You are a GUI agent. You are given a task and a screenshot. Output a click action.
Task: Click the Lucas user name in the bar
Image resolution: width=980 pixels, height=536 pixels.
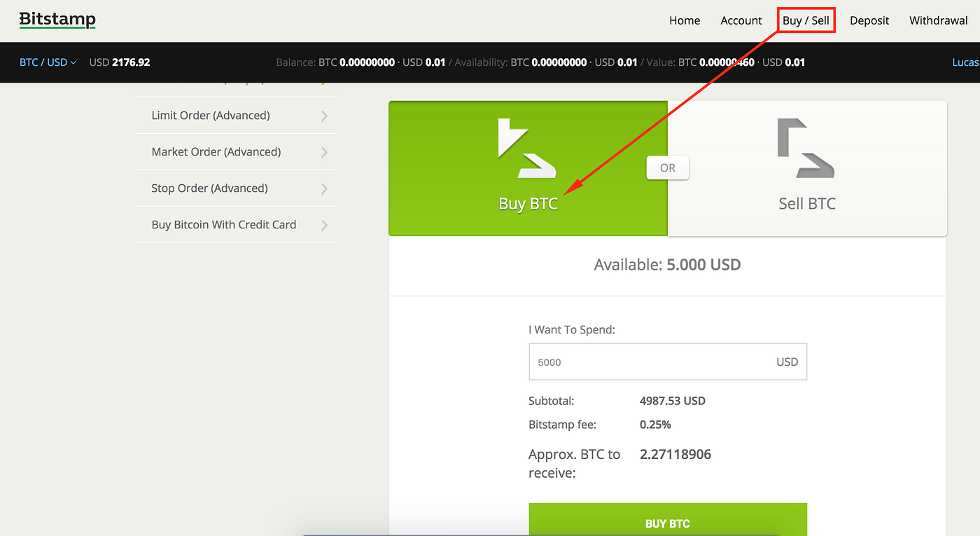click(x=966, y=62)
